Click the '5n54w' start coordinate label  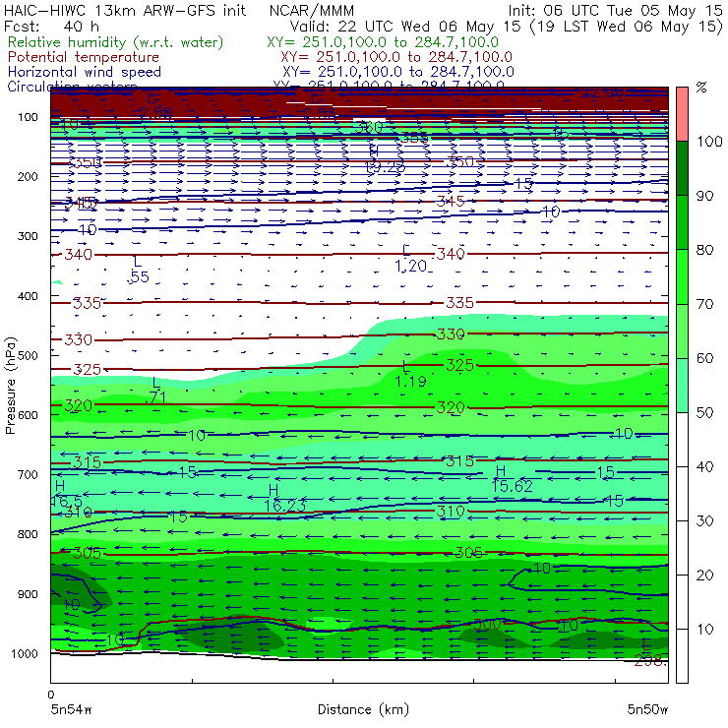(72, 709)
